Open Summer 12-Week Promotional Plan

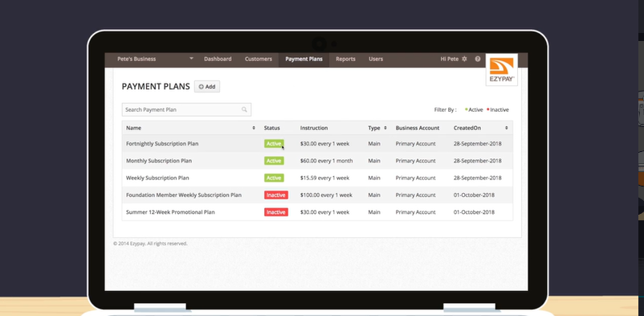pyautogui.click(x=170, y=212)
